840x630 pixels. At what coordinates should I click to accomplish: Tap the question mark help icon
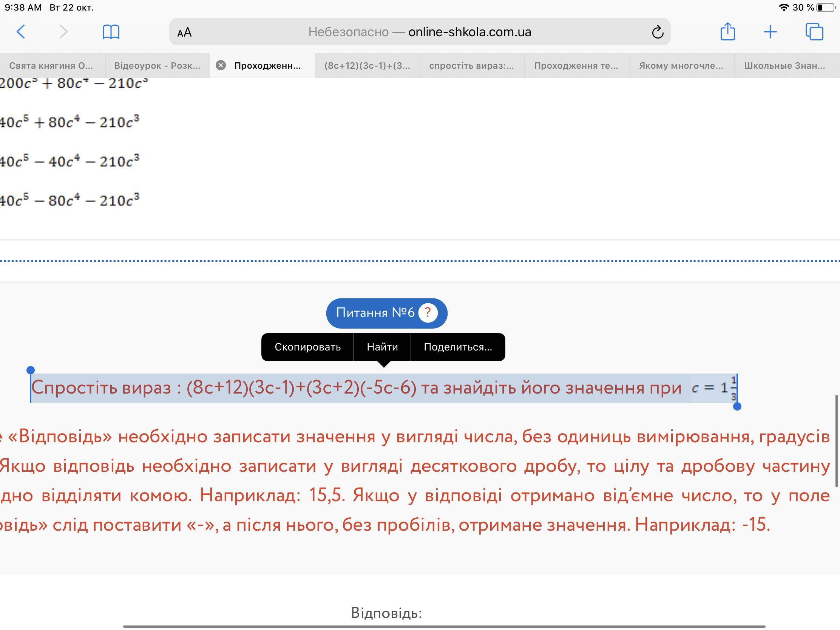coord(428,313)
